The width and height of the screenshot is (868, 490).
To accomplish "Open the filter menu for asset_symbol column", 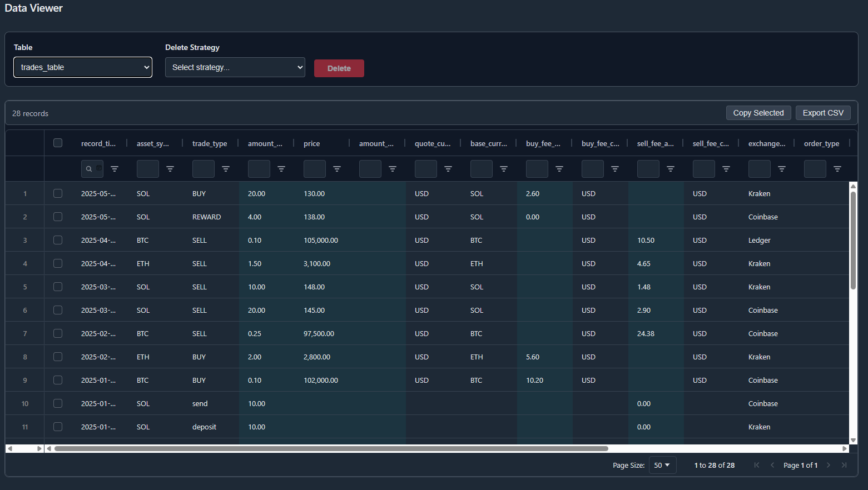I will [170, 168].
